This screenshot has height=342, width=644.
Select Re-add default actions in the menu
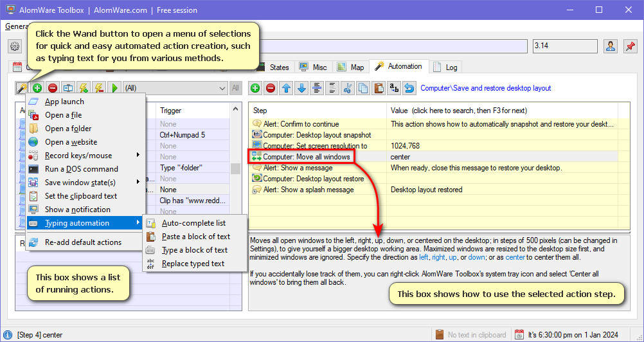tap(85, 242)
